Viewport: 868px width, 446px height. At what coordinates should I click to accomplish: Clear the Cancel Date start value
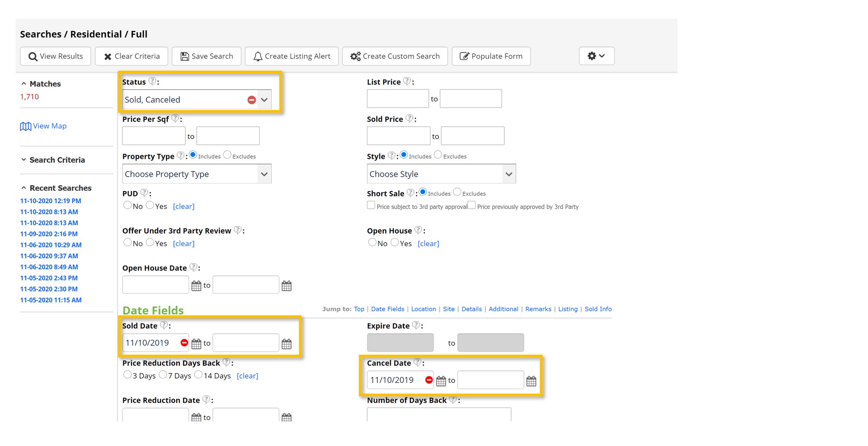point(429,380)
